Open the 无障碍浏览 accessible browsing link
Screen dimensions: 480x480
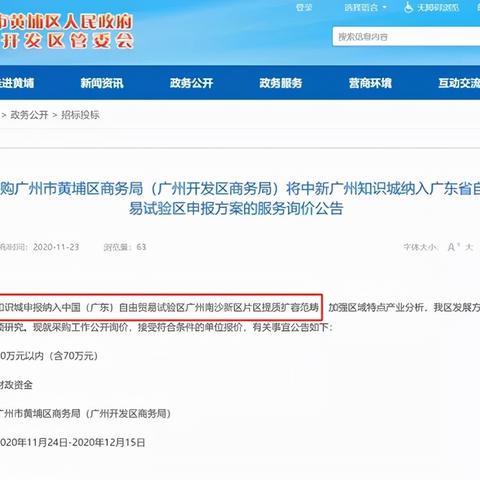[438, 7]
